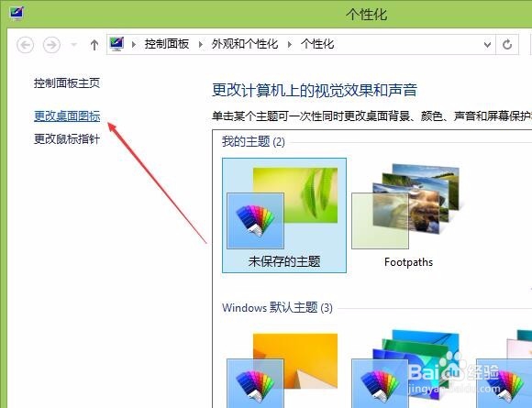Click the Footpaths label text
The image size is (532, 408).
click(x=408, y=262)
